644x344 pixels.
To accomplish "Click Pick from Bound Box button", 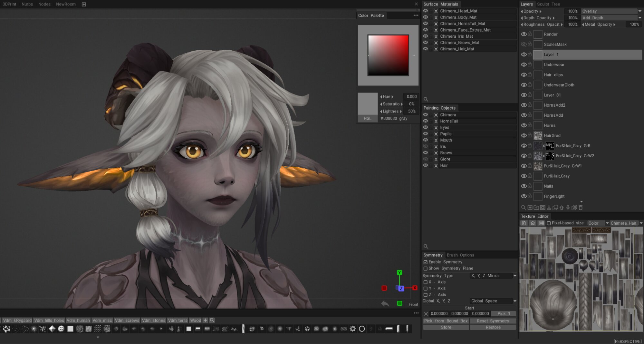I will [446, 321].
